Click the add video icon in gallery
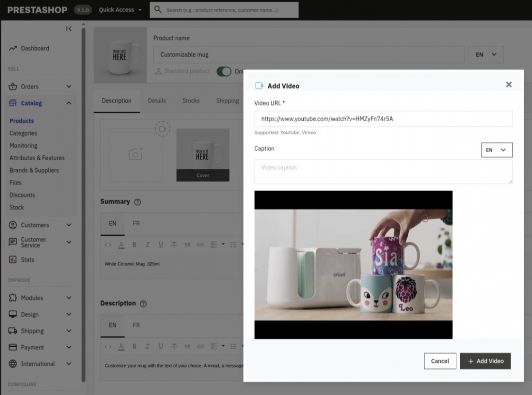Viewport: 532px width, 395px height. click(162, 128)
